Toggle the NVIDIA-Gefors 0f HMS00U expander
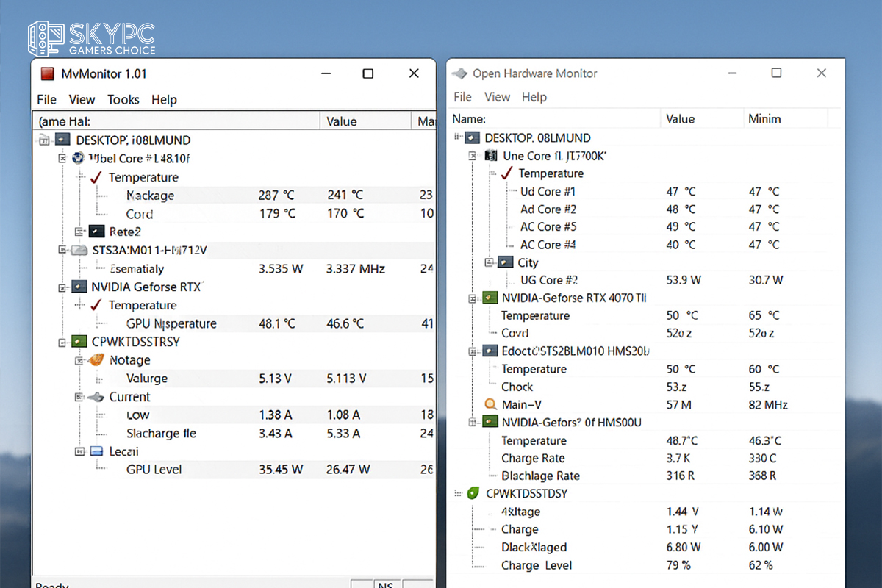Screen dimensions: 882x588 (473, 423)
